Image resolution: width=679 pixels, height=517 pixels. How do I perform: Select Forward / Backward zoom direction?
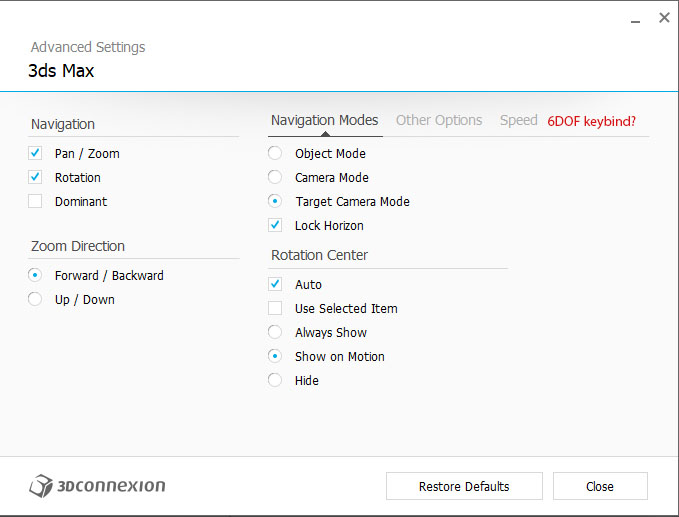coord(35,275)
